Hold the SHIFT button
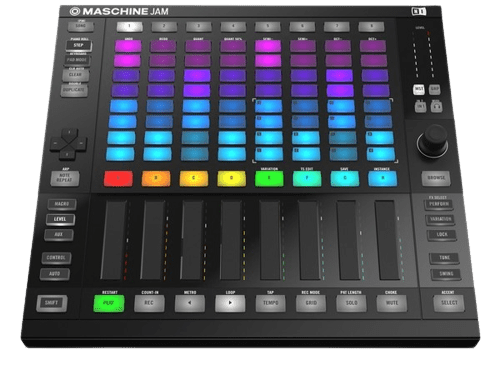This screenshot has width=500, height=370. click(x=52, y=303)
